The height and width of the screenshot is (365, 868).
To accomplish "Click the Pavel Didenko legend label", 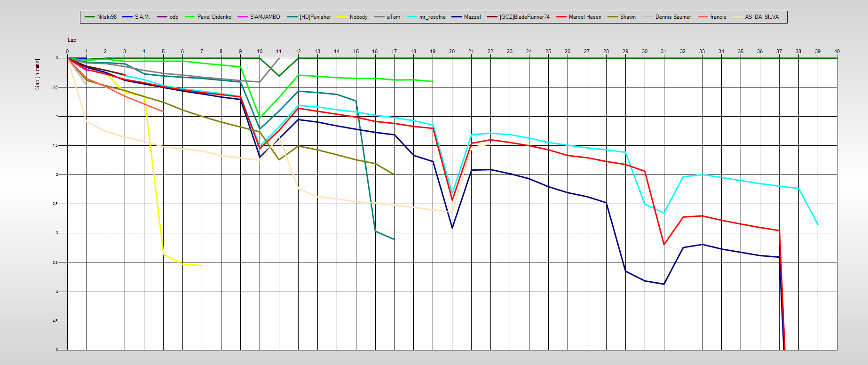I will (214, 17).
